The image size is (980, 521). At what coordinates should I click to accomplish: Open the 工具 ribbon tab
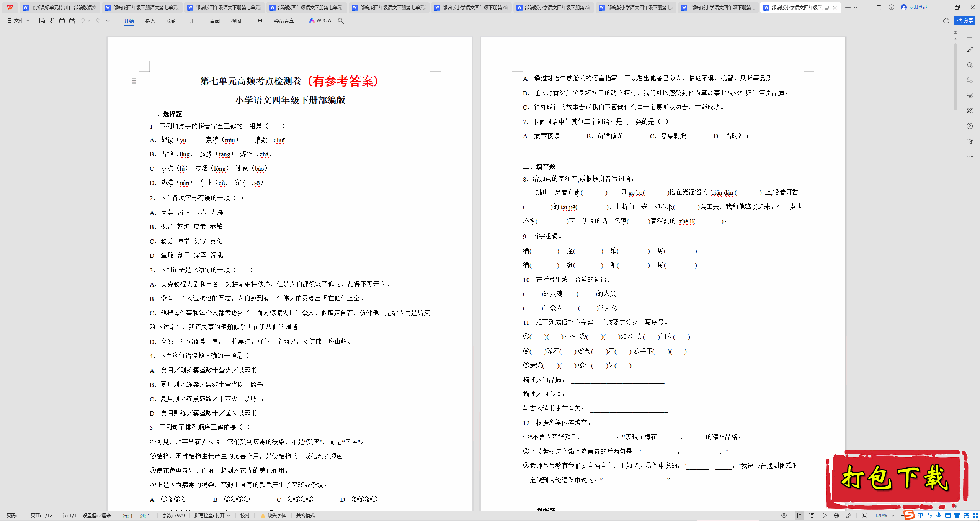point(257,21)
